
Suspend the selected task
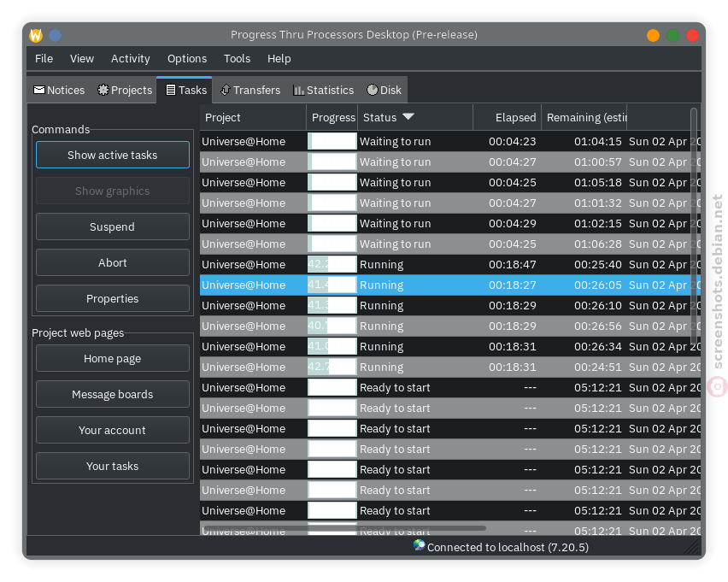(x=112, y=226)
